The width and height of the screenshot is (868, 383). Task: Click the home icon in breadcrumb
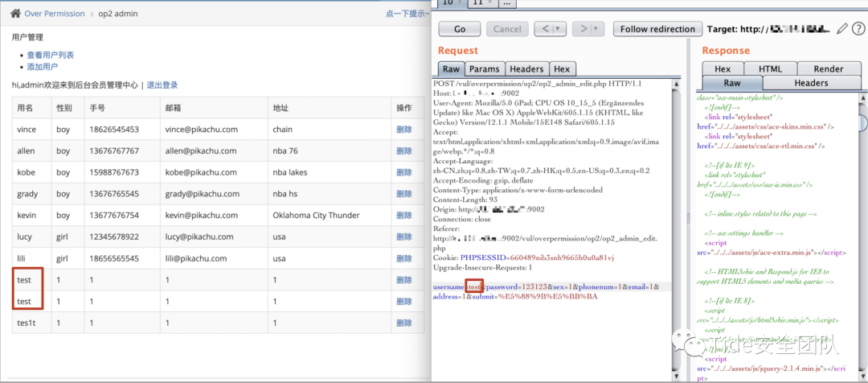click(x=15, y=14)
